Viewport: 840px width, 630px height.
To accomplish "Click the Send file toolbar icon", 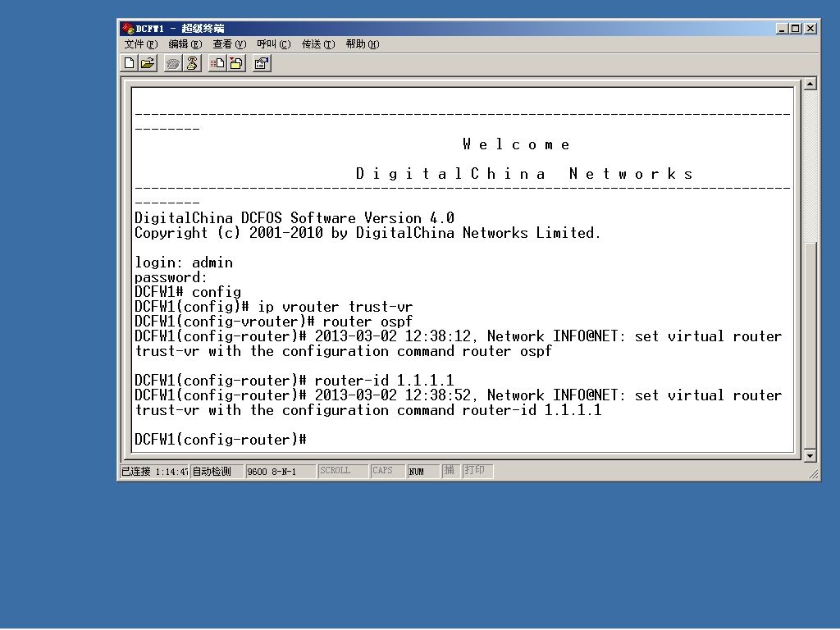I will [217, 63].
